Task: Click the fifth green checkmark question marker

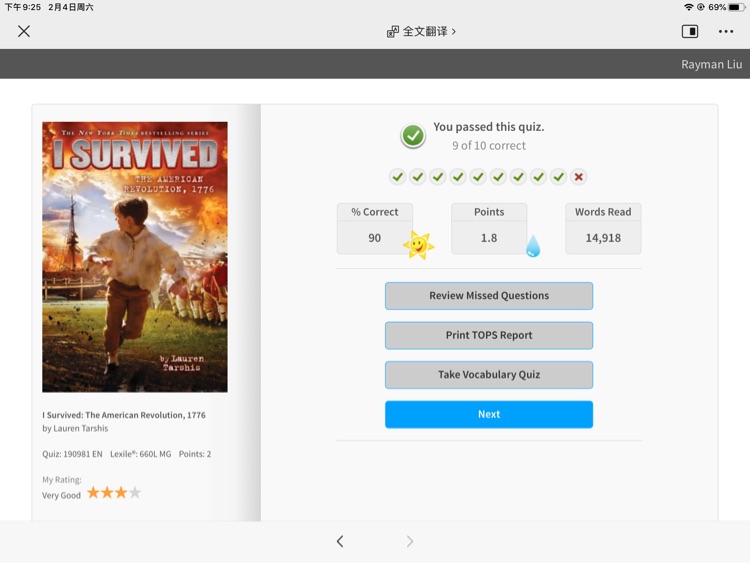Action: tap(478, 177)
